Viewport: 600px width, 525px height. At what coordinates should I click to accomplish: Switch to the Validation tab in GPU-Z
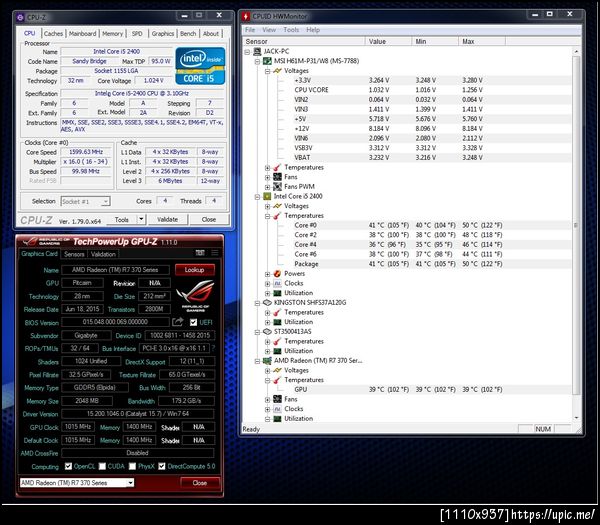(x=103, y=254)
